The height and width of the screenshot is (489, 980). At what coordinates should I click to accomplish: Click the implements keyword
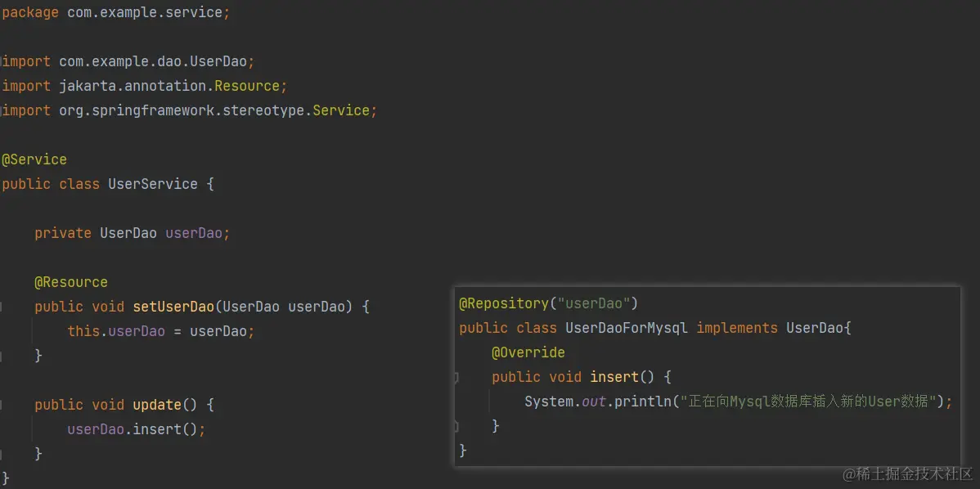point(737,328)
